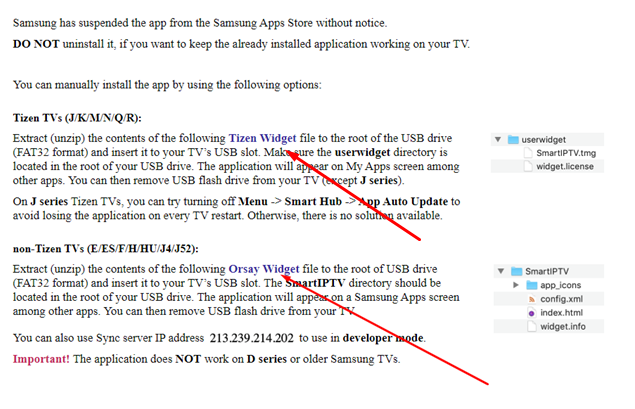The image size is (635, 409).
Task: Click the config.xml file name
Action: click(x=561, y=299)
